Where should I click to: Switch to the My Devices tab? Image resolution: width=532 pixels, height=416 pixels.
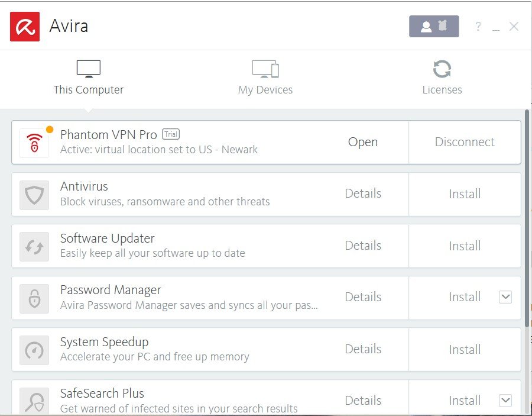point(265,78)
